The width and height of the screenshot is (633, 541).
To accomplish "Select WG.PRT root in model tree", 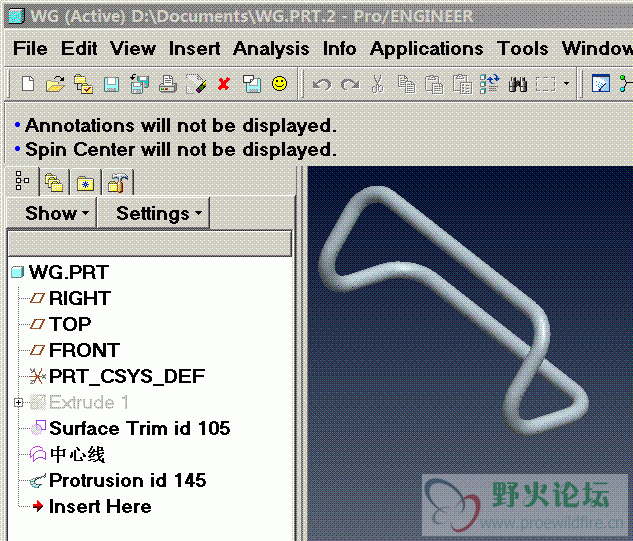I will tap(69, 272).
